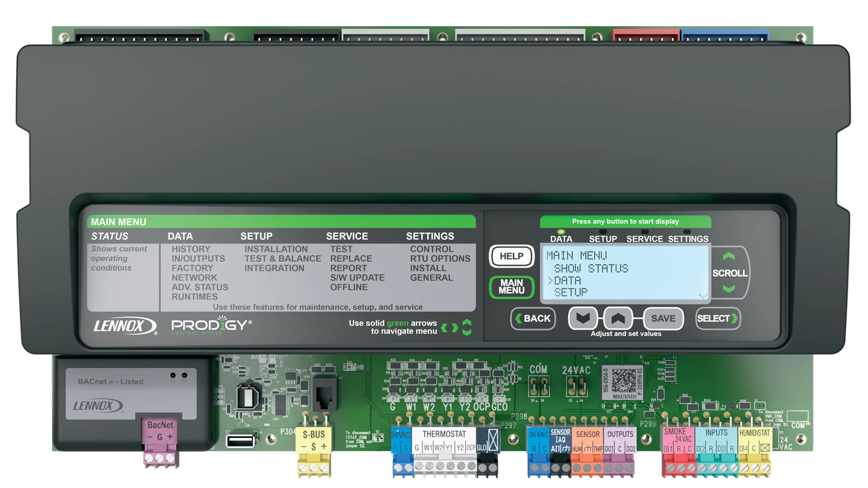Click the yellow S-BUS terminal connector
Viewport: 868px width, 488px height.
[x=313, y=452]
